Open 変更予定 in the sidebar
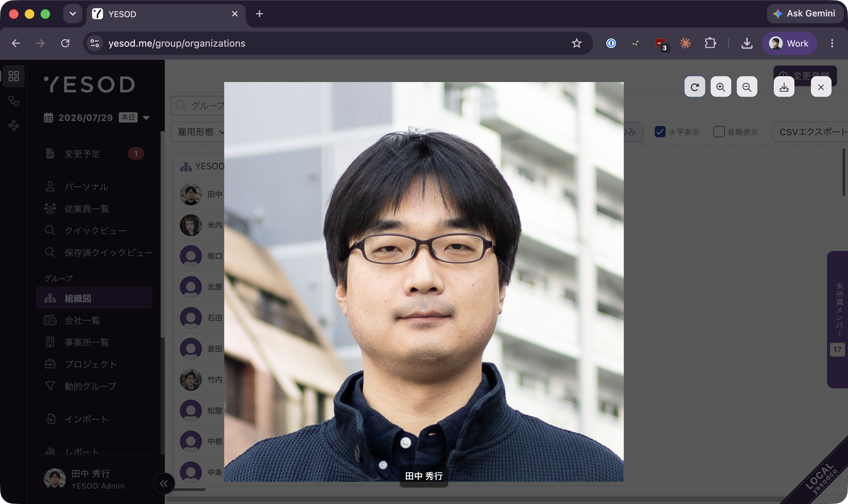The height and width of the screenshot is (504, 848). click(x=94, y=154)
